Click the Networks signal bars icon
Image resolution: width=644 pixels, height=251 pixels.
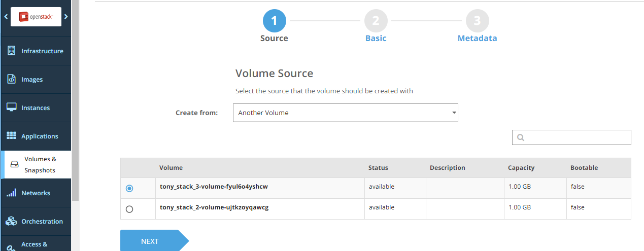click(x=11, y=193)
